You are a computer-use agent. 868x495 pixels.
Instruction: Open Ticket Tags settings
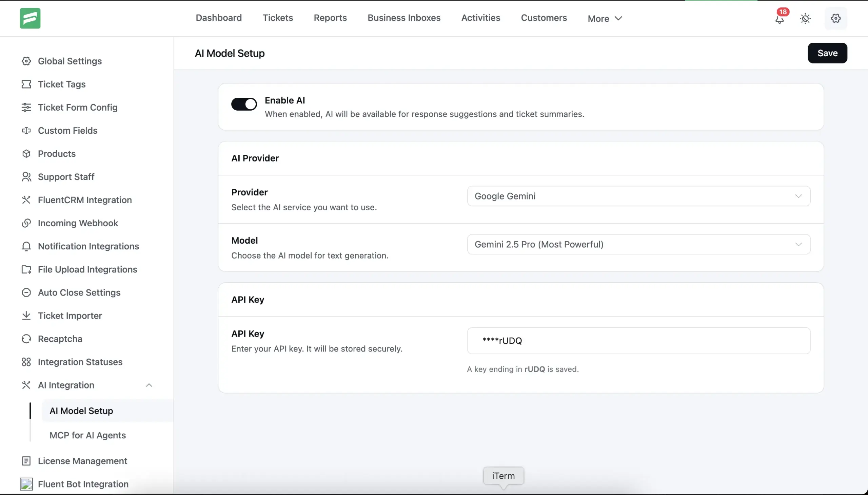[x=61, y=84]
